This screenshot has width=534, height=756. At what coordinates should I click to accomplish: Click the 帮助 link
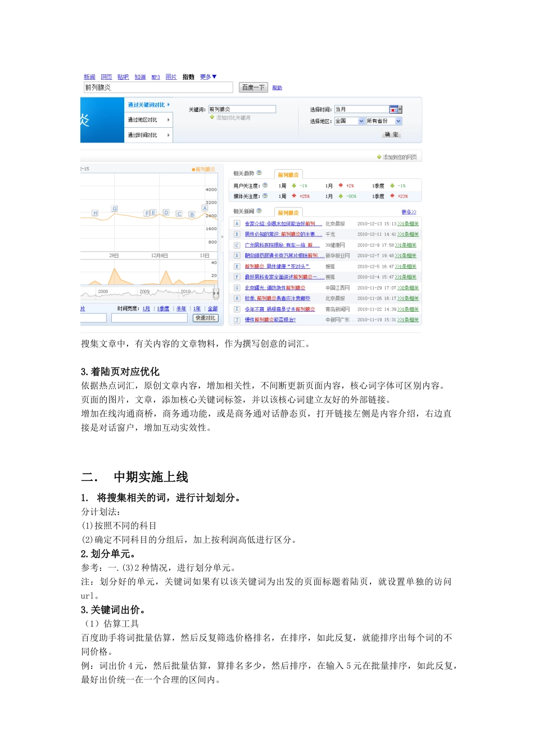click(277, 88)
